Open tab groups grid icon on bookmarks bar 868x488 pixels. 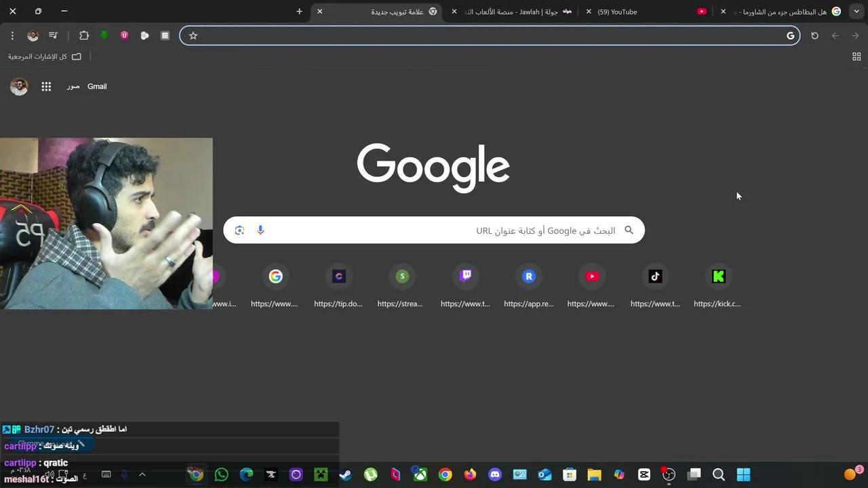(x=856, y=56)
